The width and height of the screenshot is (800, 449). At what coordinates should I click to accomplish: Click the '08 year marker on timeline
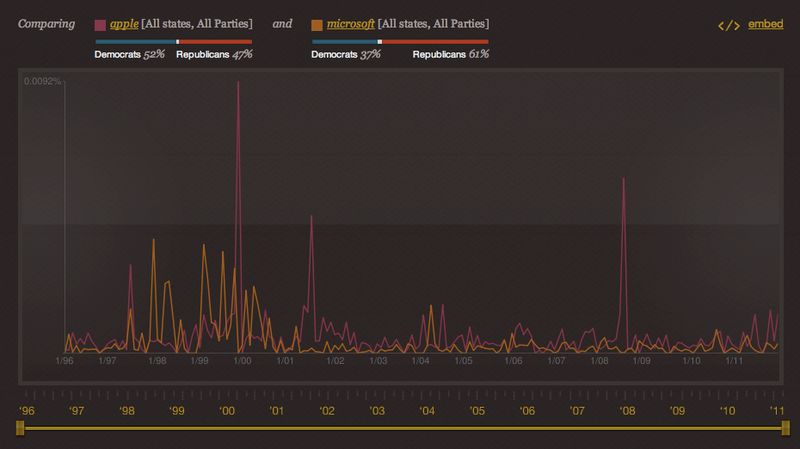click(627, 411)
